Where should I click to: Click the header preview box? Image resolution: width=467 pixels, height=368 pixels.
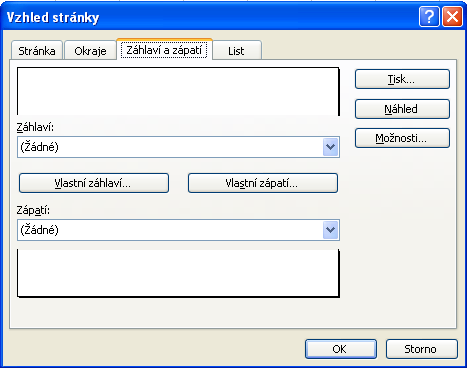(x=178, y=92)
